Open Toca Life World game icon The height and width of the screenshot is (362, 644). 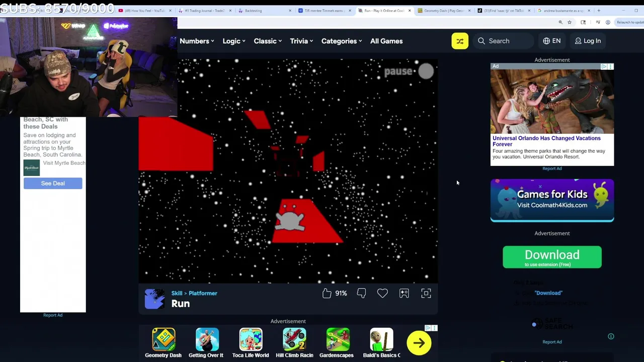tap(251, 339)
